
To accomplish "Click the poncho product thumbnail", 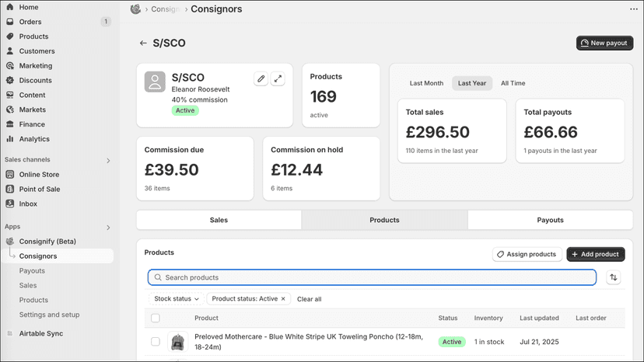I will coord(178,342).
